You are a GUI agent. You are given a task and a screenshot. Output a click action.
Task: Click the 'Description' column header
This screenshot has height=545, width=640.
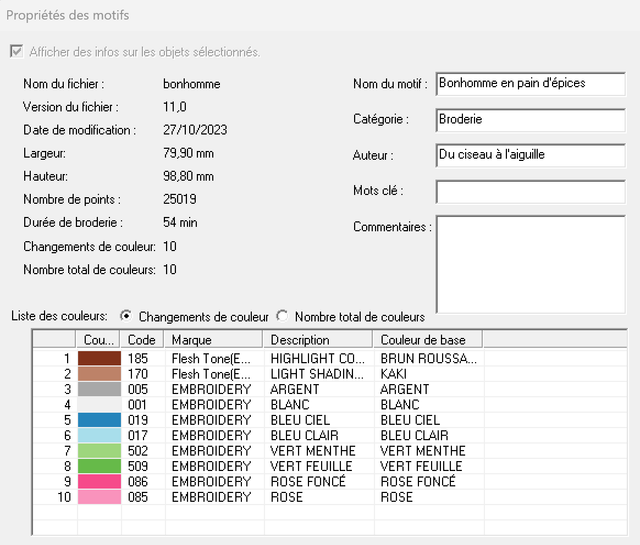318,340
